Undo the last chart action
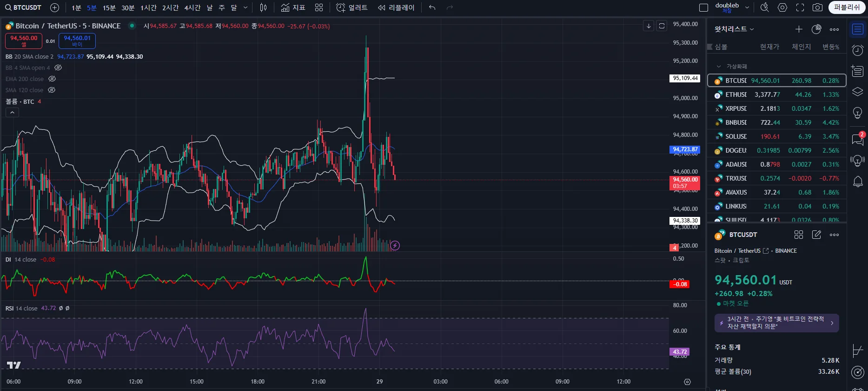 [432, 7]
